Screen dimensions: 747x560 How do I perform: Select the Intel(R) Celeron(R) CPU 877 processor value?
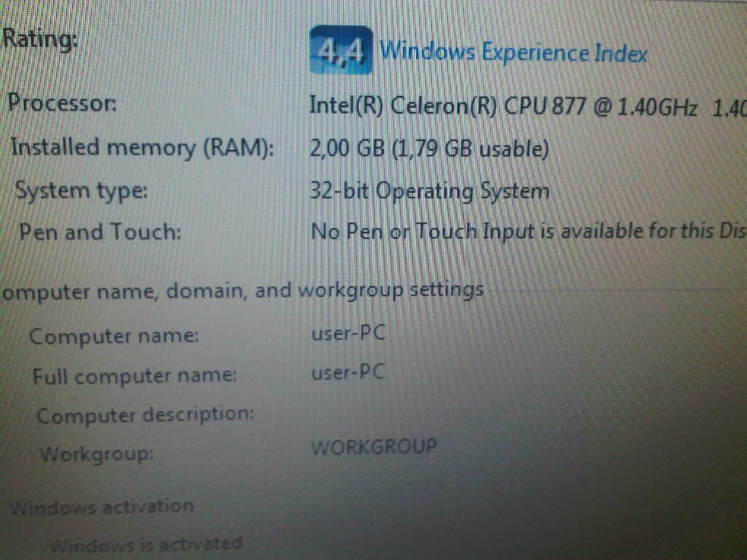pos(528,106)
